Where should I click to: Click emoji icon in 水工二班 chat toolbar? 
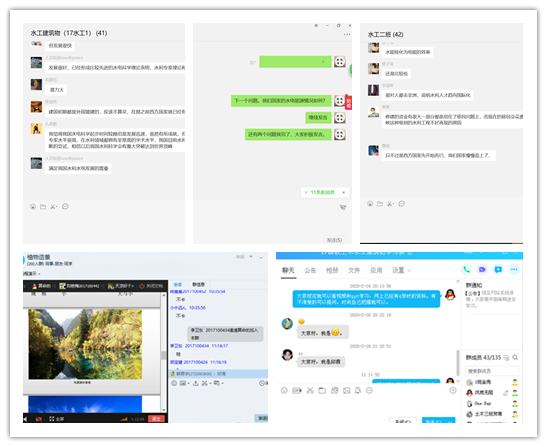point(370,204)
